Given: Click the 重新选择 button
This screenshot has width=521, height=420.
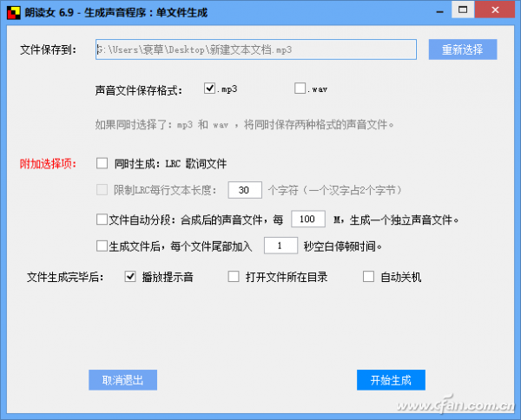Looking at the screenshot, I should click(x=463, y=49).
